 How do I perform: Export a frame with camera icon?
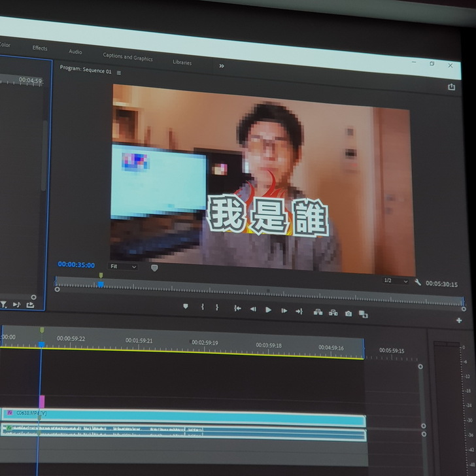pos(348,314)
